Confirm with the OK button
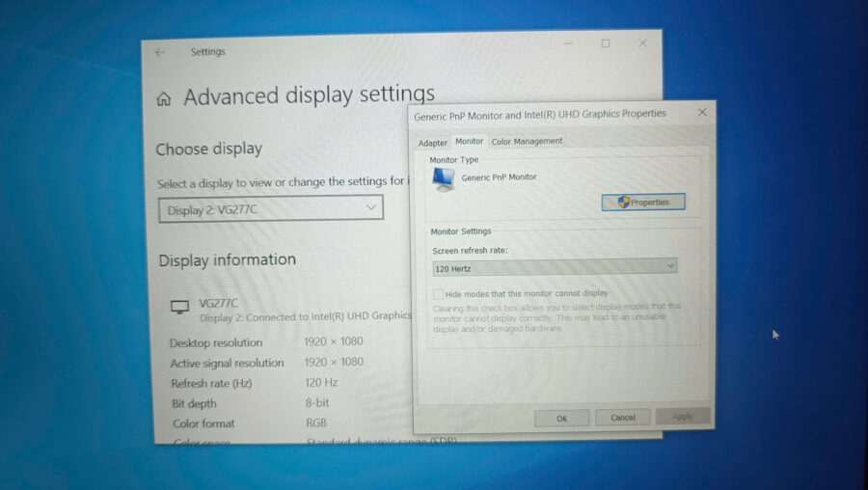 tap(561, 418)
